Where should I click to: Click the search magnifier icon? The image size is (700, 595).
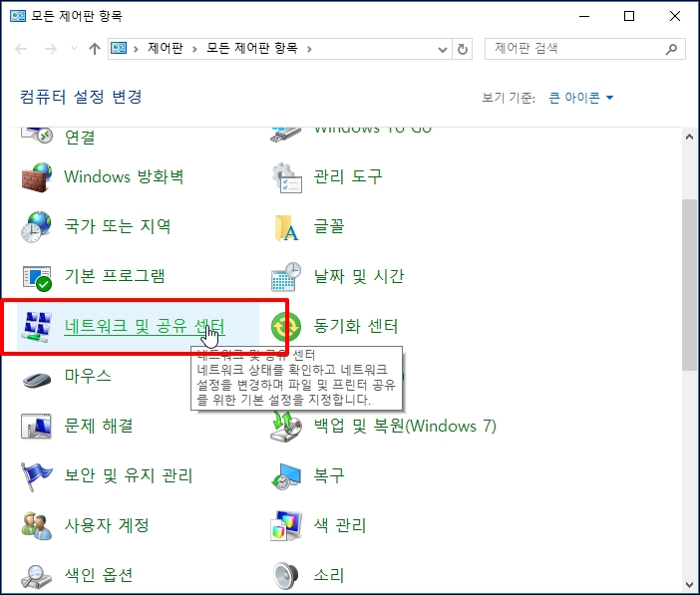coord(671,49)
